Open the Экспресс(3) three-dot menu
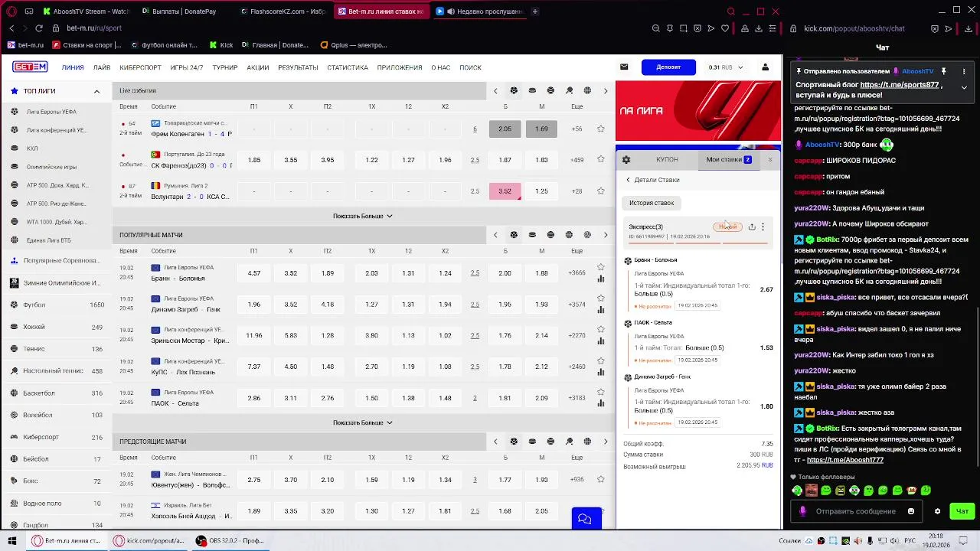 763,227
